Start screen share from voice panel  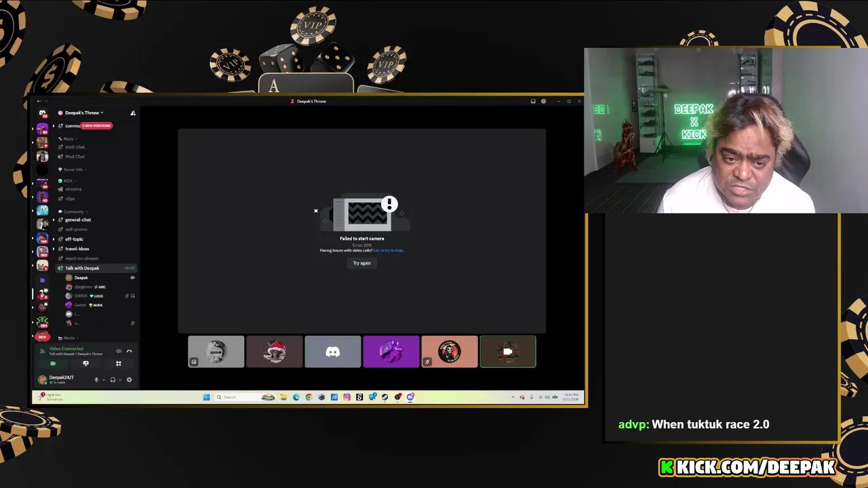click(x=85, y=363)
